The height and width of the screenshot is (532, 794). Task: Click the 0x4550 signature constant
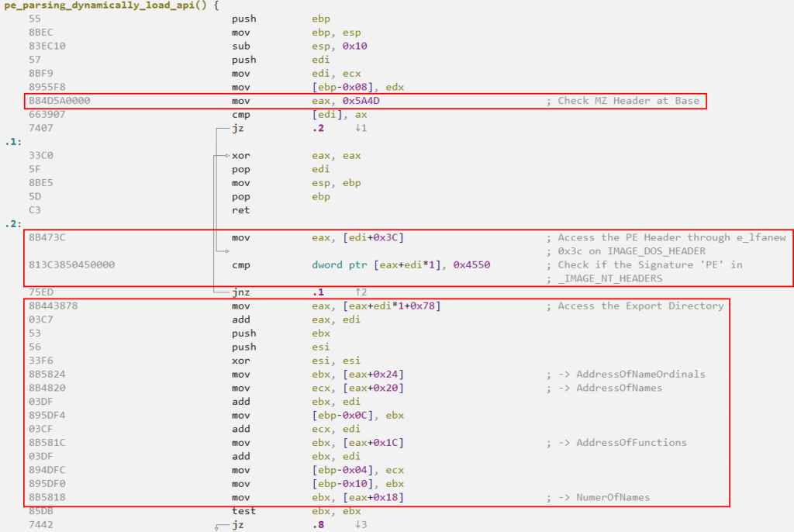tap(471, 265)
